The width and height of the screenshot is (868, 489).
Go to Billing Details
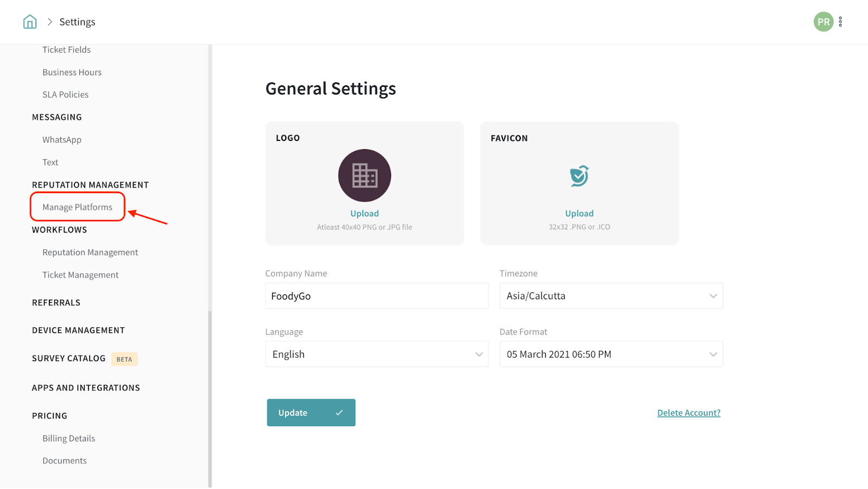point(69,439)
